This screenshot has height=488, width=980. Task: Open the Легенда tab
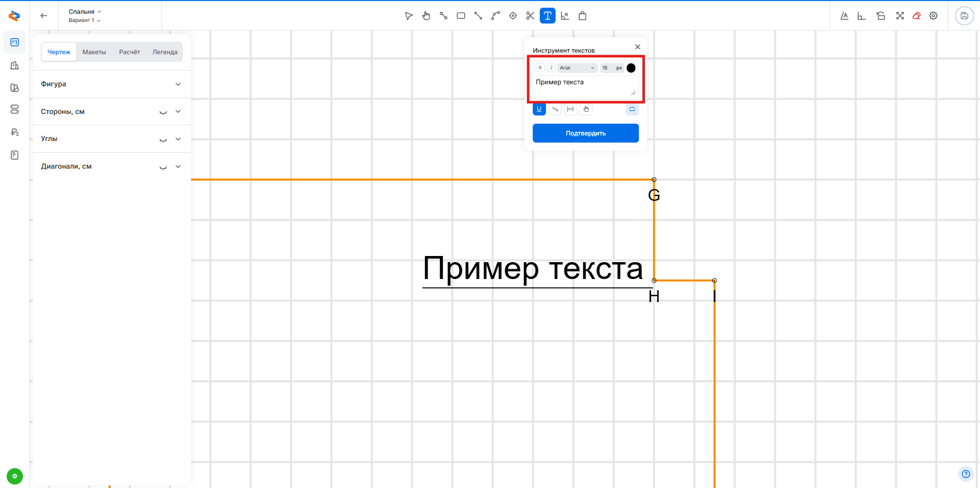[x=164, y=52]
